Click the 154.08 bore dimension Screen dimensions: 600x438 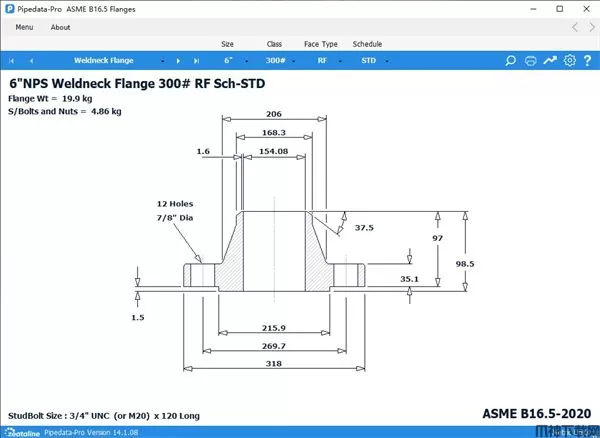(274, 151)
